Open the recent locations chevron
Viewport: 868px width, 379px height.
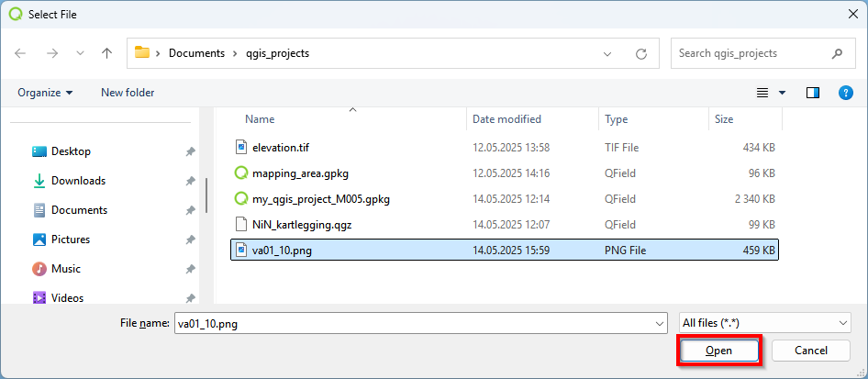pyautogui.click(x=80, y=53)
